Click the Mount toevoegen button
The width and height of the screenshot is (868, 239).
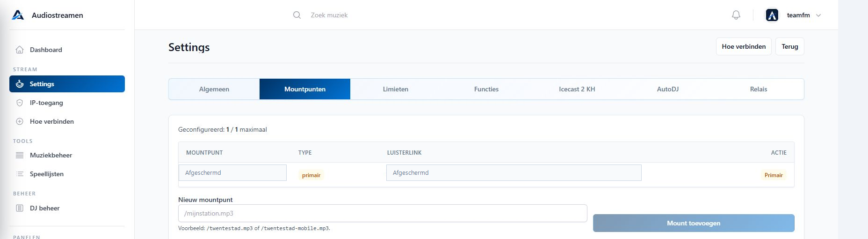pyautogui.click(x=694, y=223)
